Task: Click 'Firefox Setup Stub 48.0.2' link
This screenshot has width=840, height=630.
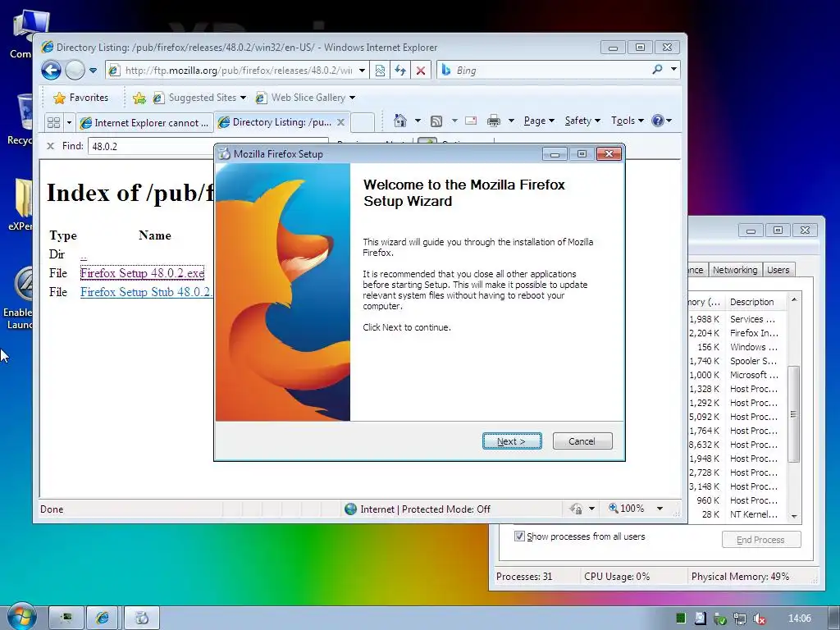Action: [x=146, y=292]
